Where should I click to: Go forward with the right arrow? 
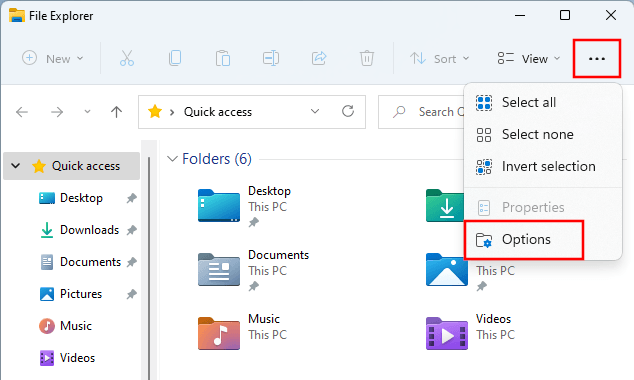click(57, 112)
